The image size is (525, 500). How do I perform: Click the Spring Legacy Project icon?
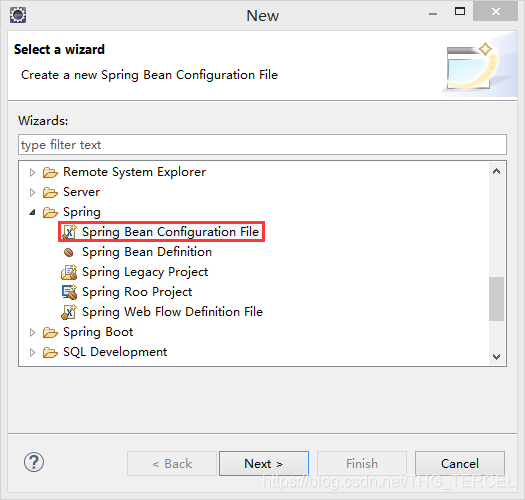coord(69,272)
